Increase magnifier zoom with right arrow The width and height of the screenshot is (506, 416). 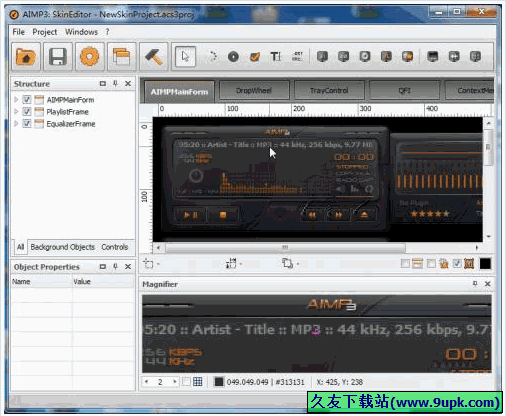(174, 382)
